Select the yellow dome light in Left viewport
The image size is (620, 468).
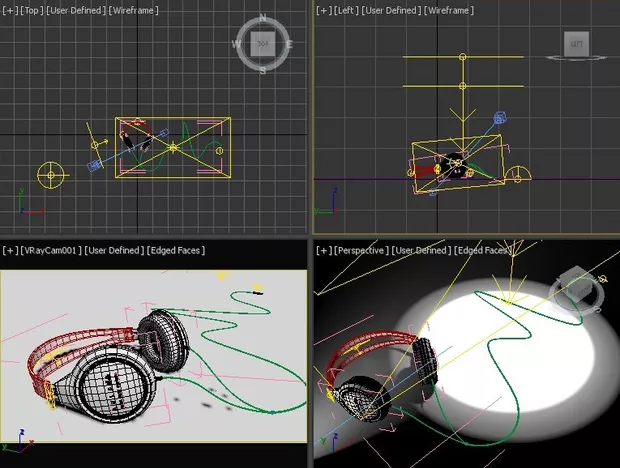(518, 175)
